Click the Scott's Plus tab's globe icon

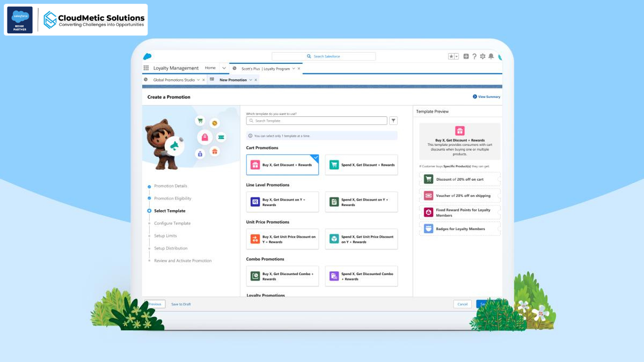(x=235, y=68)
